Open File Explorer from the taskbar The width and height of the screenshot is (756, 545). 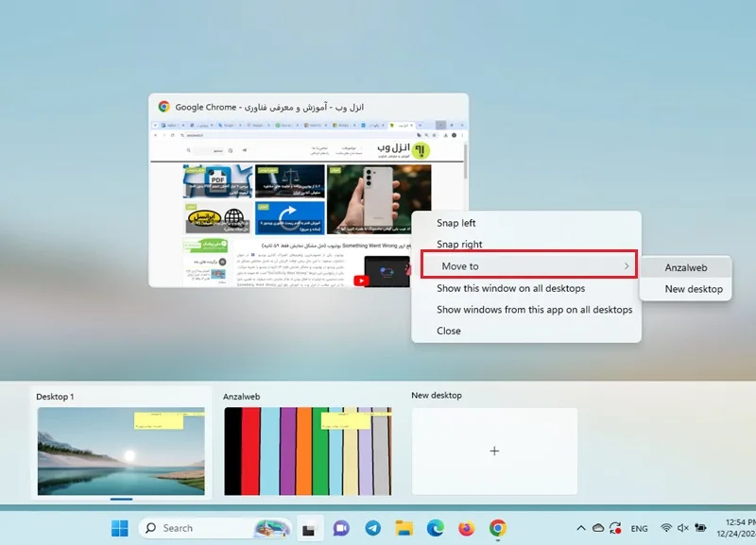pos(404,528)
